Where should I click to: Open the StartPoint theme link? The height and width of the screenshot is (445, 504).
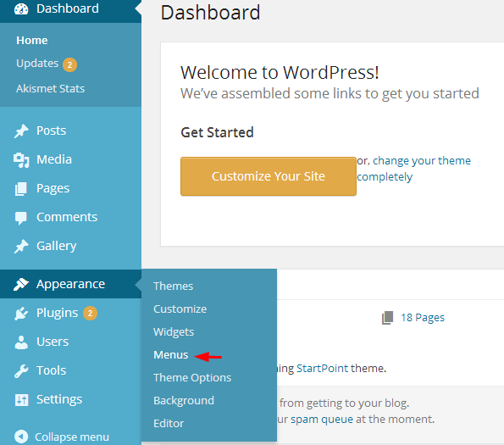tap(322, 369)
